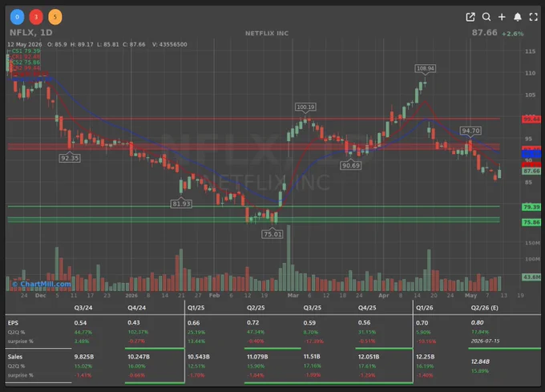Click the 0.80 estimated EPS value
The image size is (545, 392).
tap(477, 323)
